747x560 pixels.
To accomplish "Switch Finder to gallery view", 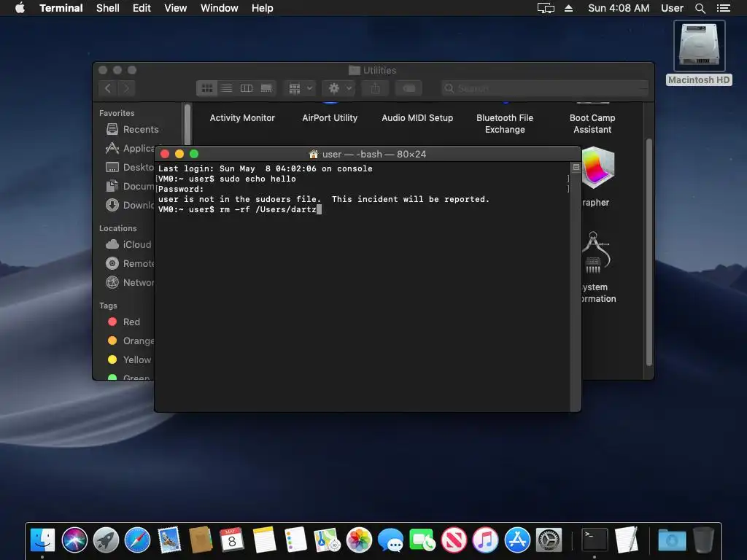I will point(266,88).
